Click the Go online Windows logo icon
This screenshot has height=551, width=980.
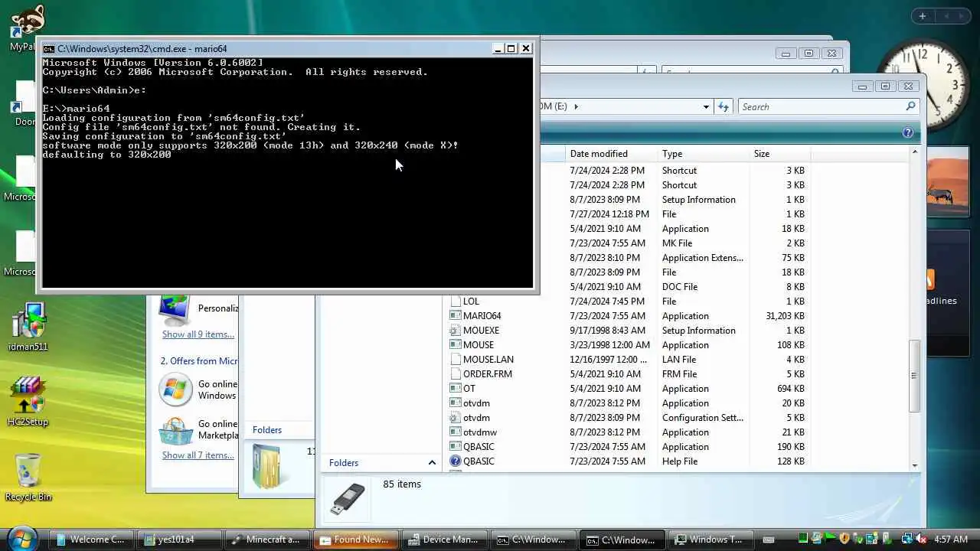pos(176,390)
